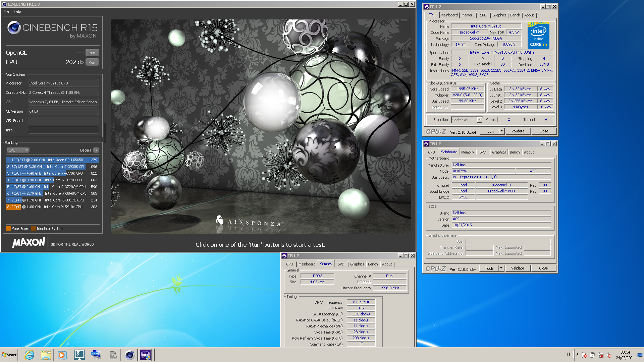Click the muted volume speaker tray icon
This screenshot has height=362, width=644.
(609, 355)
